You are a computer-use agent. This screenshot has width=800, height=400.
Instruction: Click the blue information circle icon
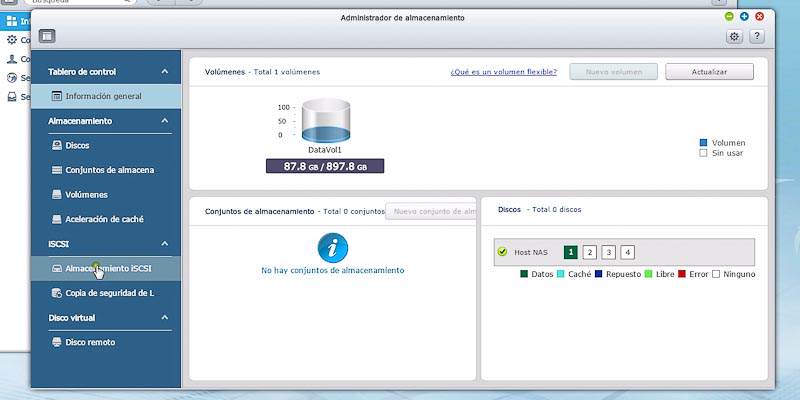(x=333, y=247)
